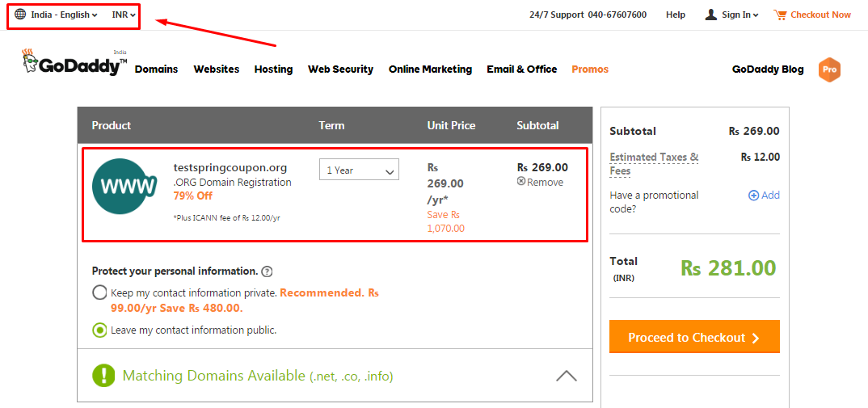Viewport: 868px width, 408px height.
Task: Click the ICANN fee note text
Action: pyautogui.click(x=226, y=218)
